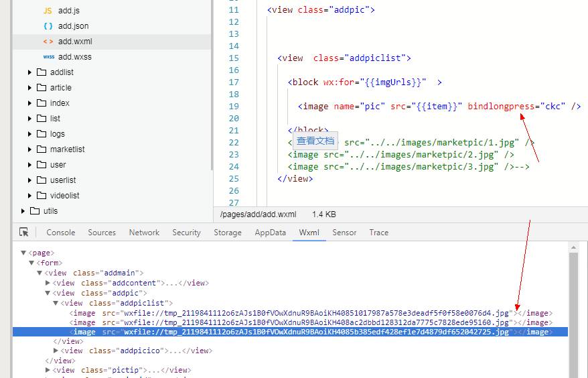
Task: Open the AppData tab
Action: pyautogui.click(x=270, y=233)
